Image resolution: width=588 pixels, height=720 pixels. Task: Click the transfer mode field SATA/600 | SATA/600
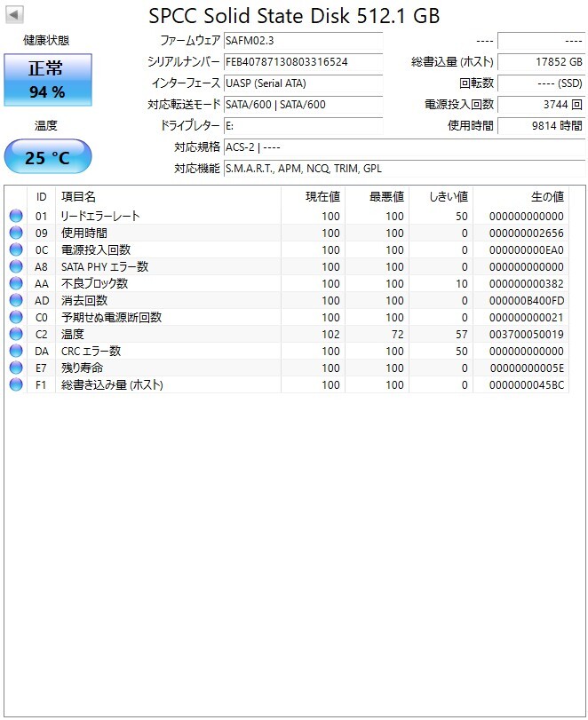[x=303, y=104]
